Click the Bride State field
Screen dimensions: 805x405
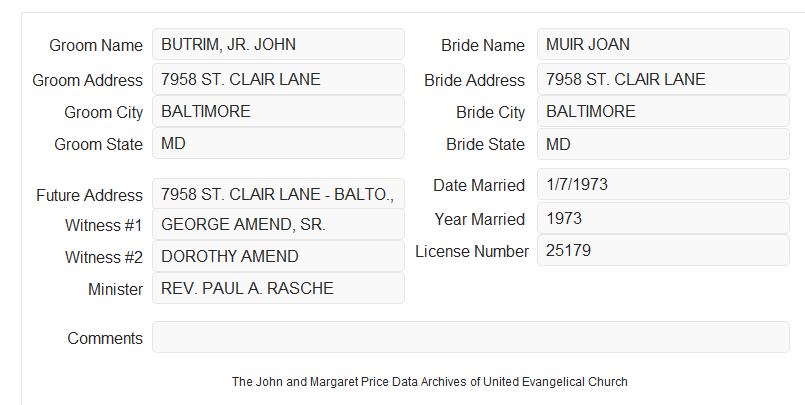pyautogui.click(x=663, y=144)
